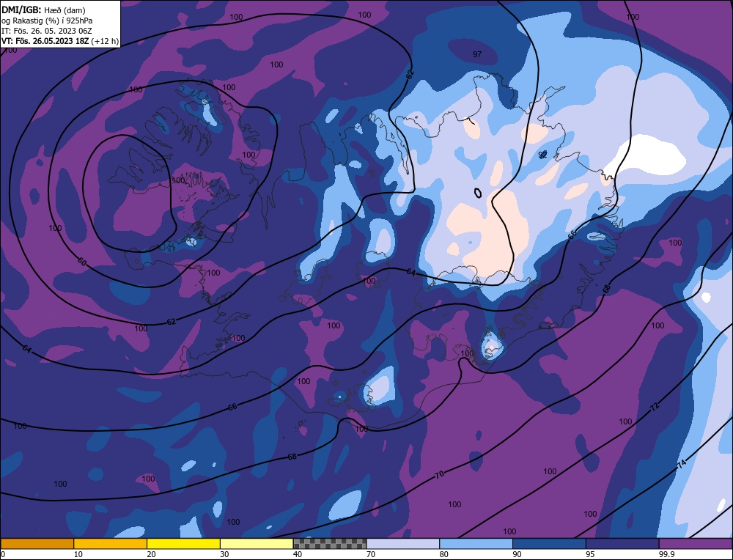Viewport: 733px width, 560px height.
Task: Click the 'og Rakastig (%) í 925hPa' header line
Action: coord(47,21)
